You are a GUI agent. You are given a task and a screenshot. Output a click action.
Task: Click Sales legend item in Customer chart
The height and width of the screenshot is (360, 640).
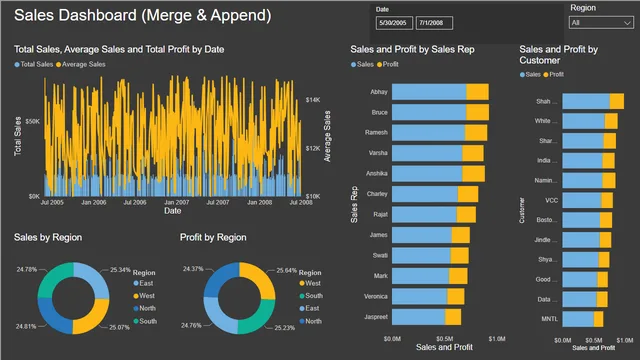pyautogui.click(x=530, y=74)
